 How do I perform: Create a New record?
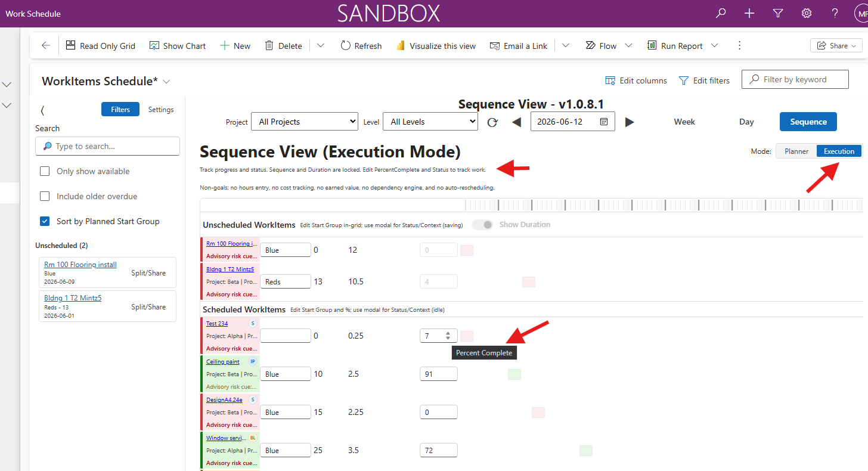point(235,46)
